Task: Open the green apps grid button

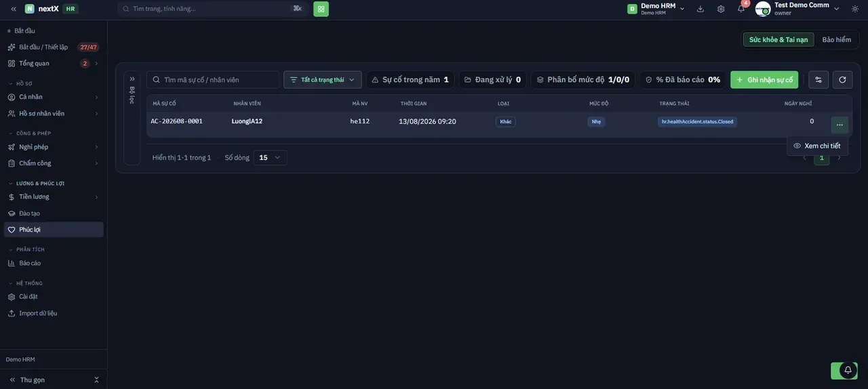Action: point(321,9)
